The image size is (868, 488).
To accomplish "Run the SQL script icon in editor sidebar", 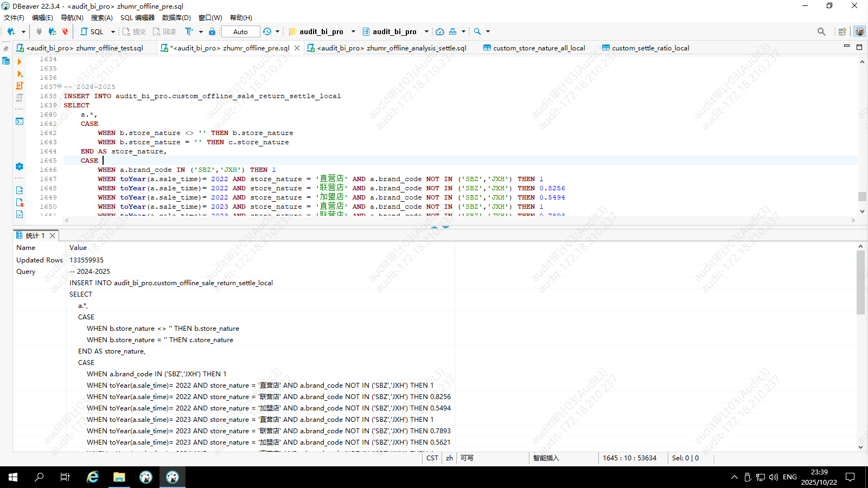I will click(20, 86).
